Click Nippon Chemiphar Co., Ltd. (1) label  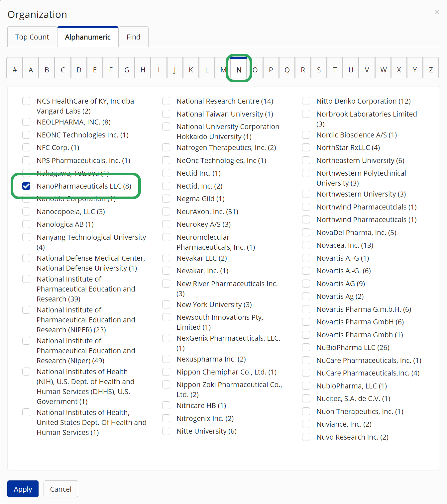pyautogui.click(x=226, y=372)
